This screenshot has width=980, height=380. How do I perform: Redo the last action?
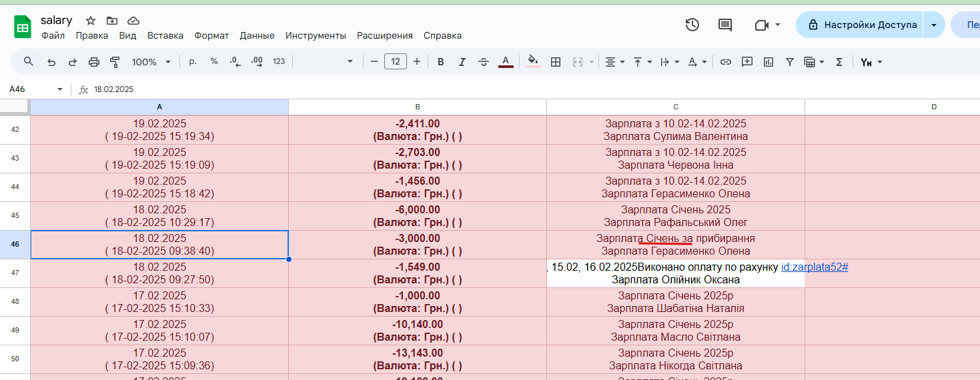(73, 62)
